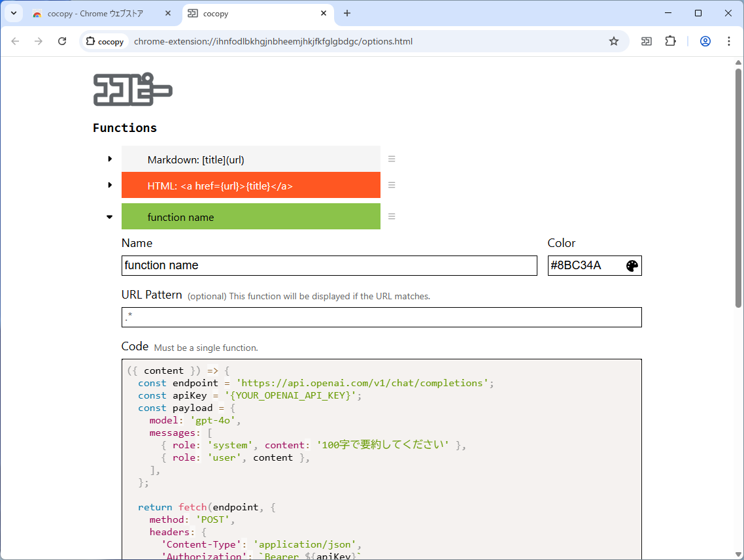Expand the HTML function details

pos(110,185)
